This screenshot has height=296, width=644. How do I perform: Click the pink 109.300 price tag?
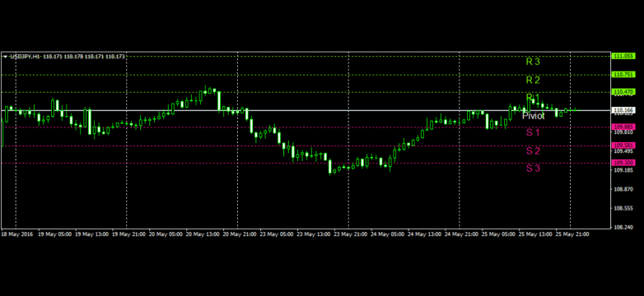(623, 163)
